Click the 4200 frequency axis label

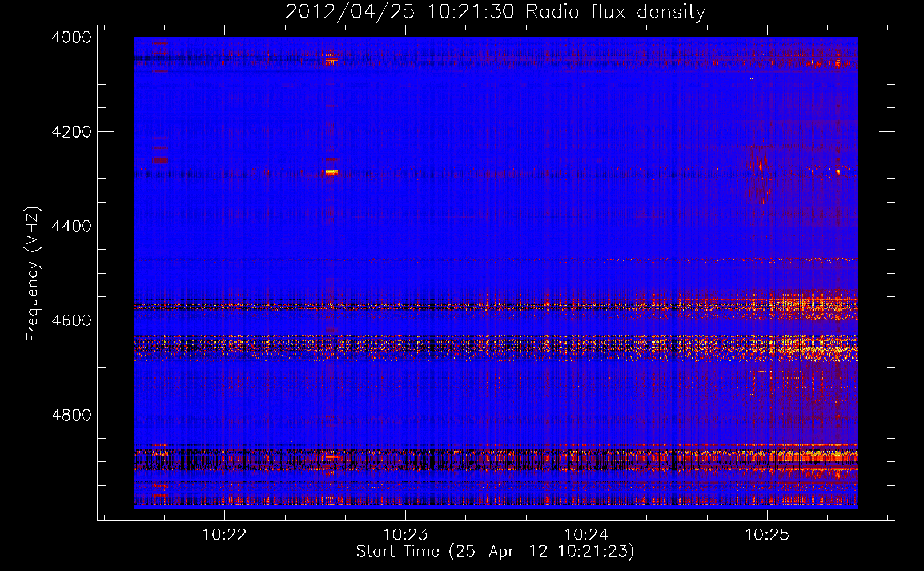[71, 132]
